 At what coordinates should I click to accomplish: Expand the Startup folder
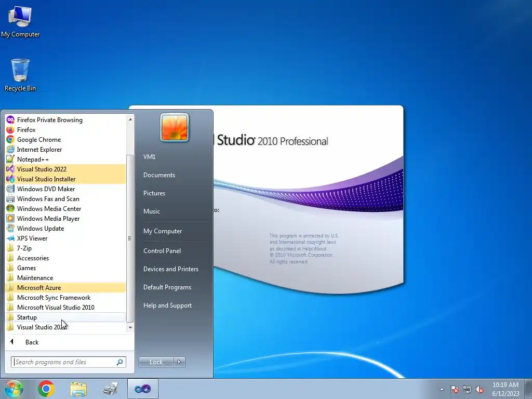click(66, 317)
